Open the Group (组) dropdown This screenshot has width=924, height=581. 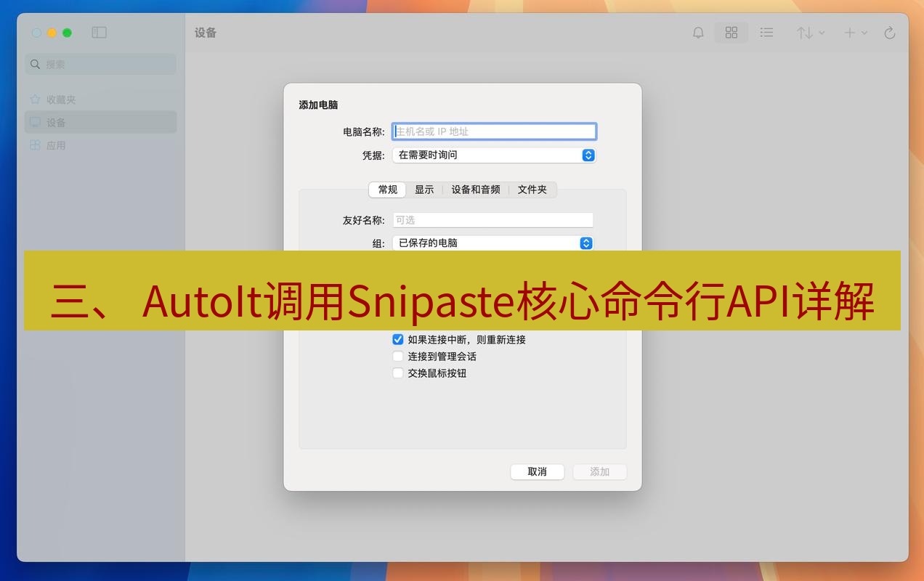493,243
